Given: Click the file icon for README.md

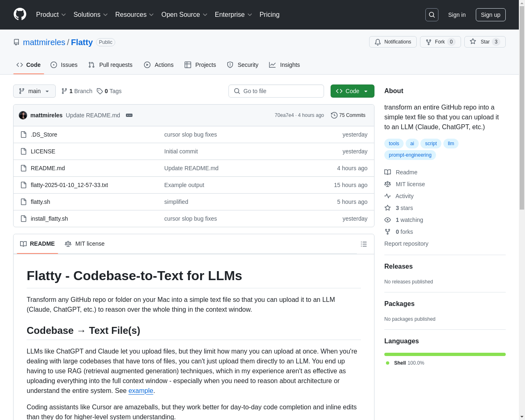Looking at the screenshot, I should [24, 168].
